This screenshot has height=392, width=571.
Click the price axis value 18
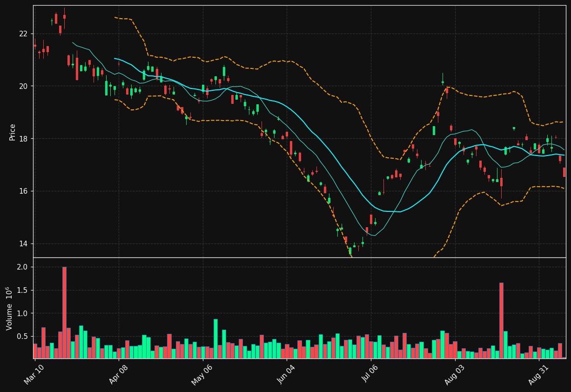[23, 139]
